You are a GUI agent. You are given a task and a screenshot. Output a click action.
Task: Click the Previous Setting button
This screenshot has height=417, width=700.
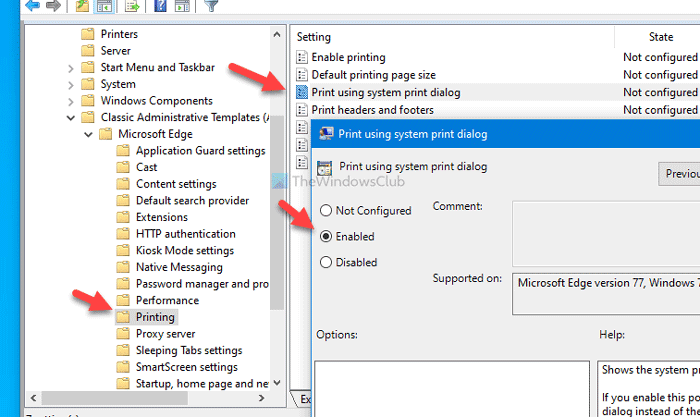(679, 174)
